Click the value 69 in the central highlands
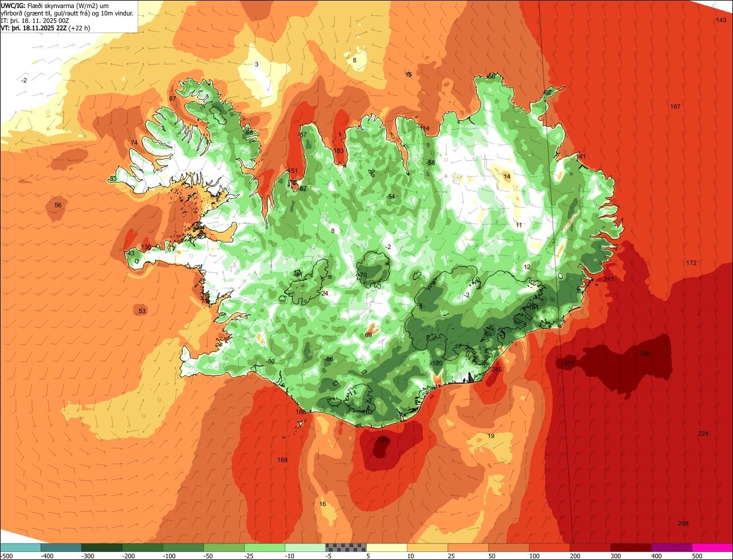This screenshot has height=560, width=733. (368, 334)
